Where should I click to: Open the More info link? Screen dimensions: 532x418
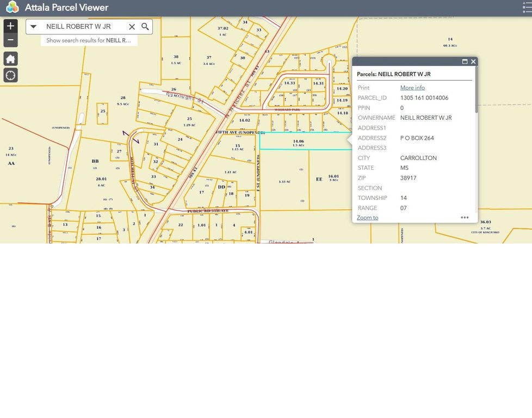[412, 88]
